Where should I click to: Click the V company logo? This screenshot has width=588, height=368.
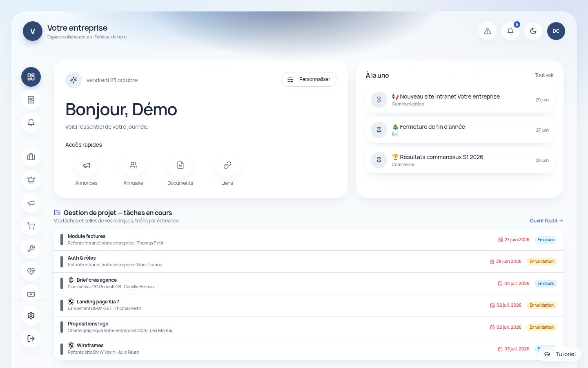tap(33, 31)
